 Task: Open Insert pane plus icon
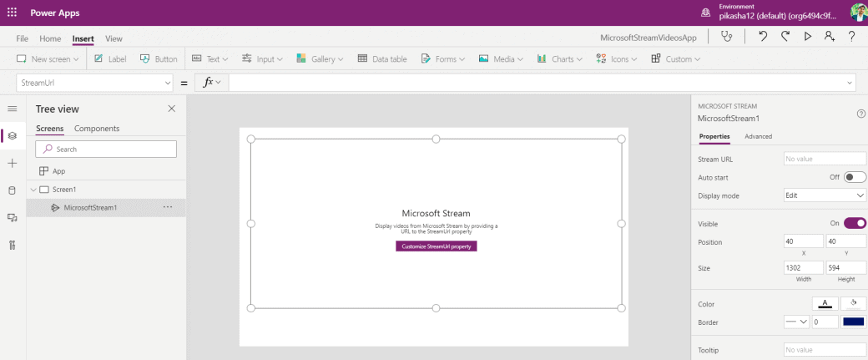pos(13,164)
